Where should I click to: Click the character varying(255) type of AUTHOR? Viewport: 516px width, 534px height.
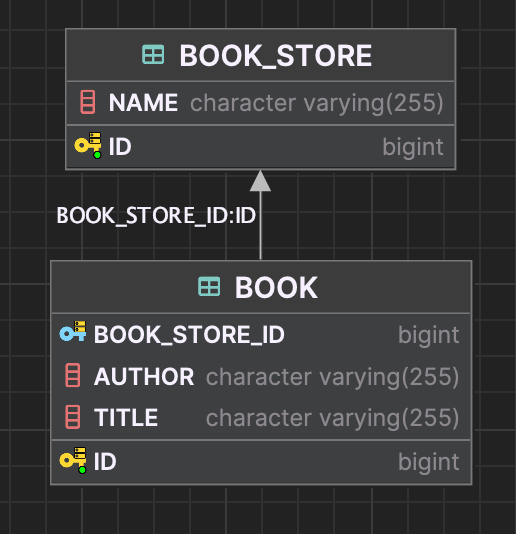click(332, 377)
